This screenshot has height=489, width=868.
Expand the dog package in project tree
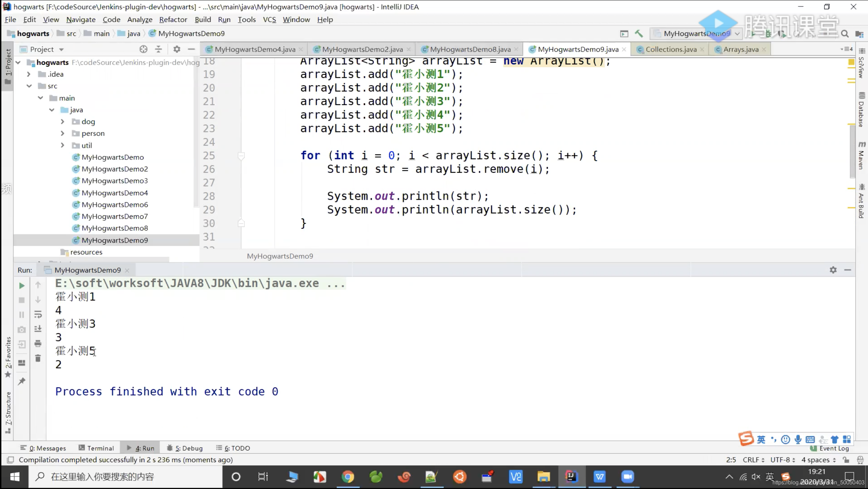tap(63, 122)
